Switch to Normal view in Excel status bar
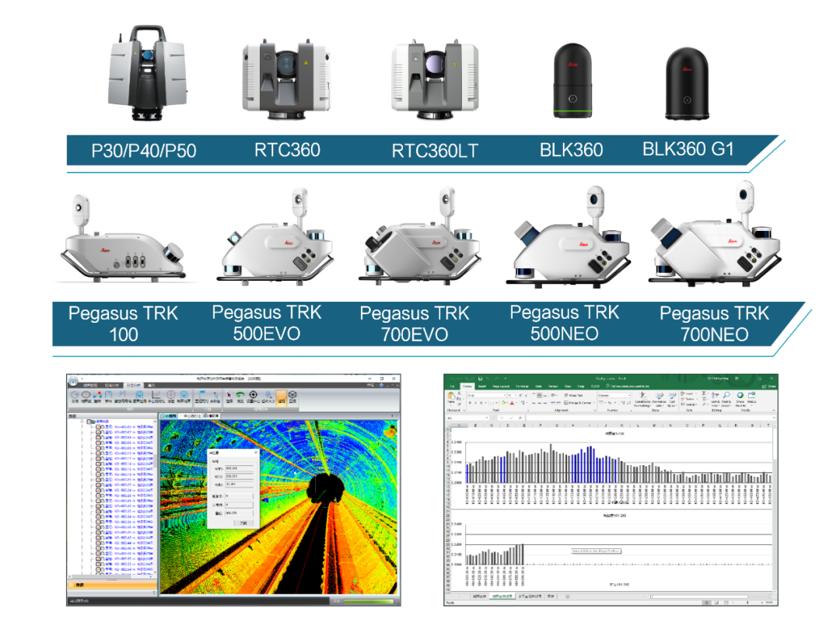This screenshot has height=633, width=840. point(706,603)
